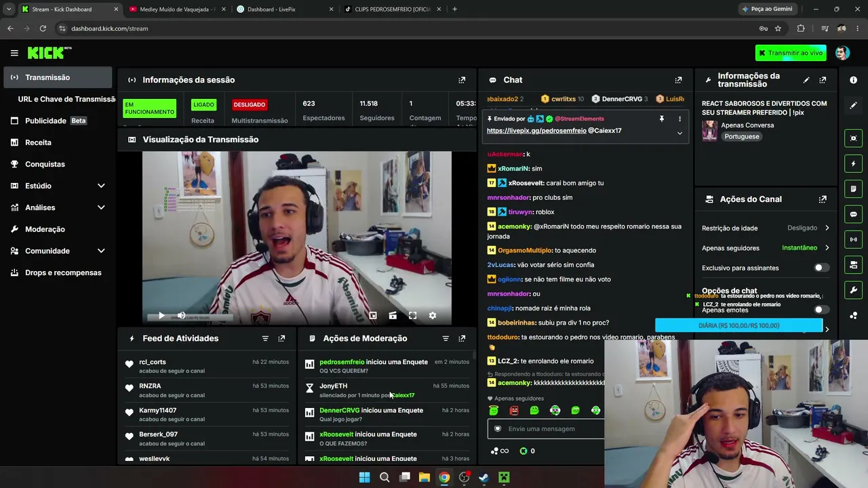Open URL e Chave de Transmissão page
Viewport: 868px width, 488px height.
[66, 99]
